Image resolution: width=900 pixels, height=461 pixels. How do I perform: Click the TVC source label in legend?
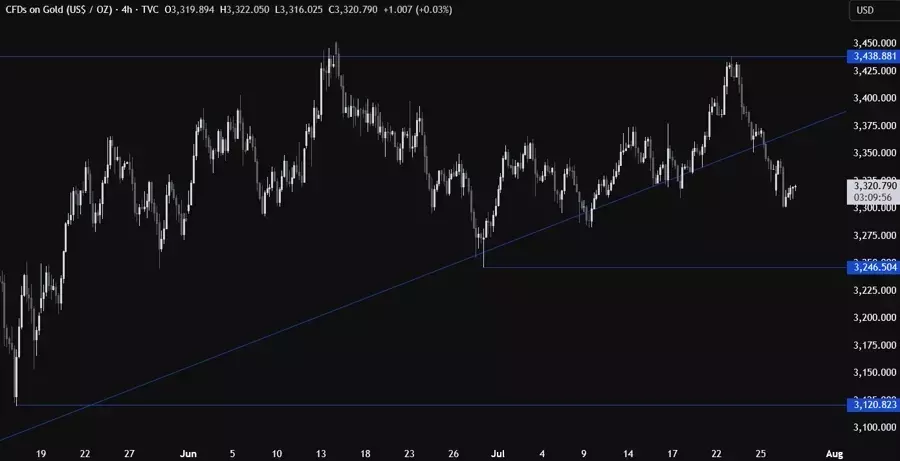(x=176, y=11)
